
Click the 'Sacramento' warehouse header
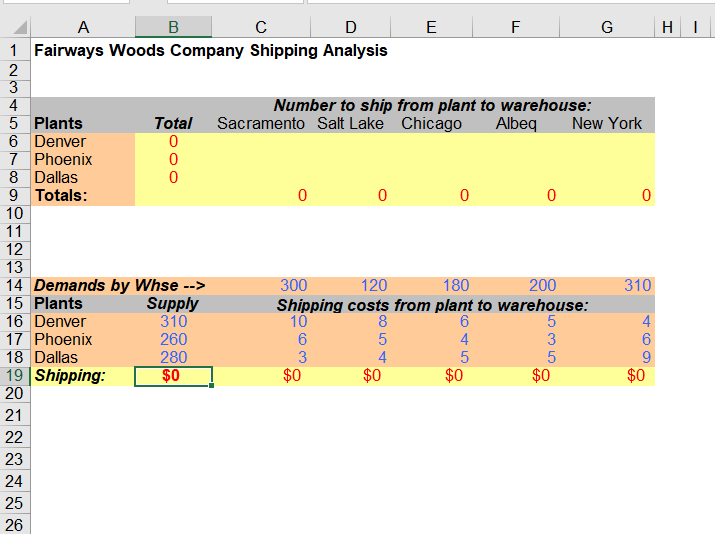(x=261, y=123)
